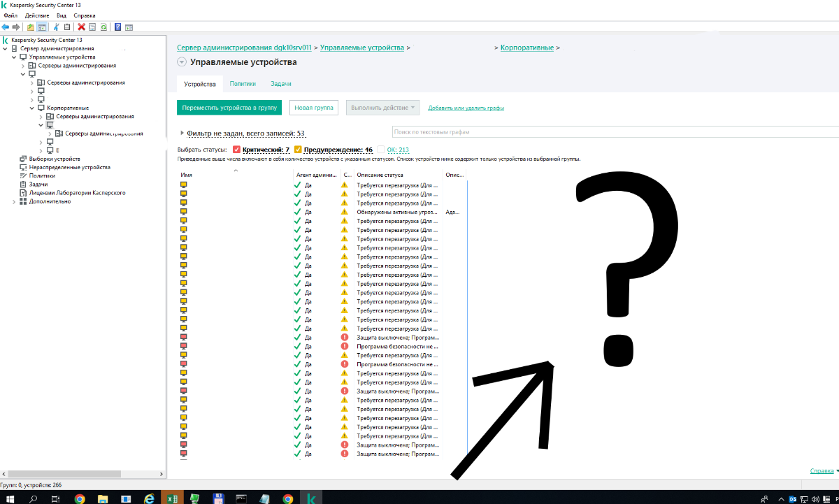Viewport: 839px width, 504px height.
Task: Open Internet Explorer from the taskbar
Action: tap(148, 498)
